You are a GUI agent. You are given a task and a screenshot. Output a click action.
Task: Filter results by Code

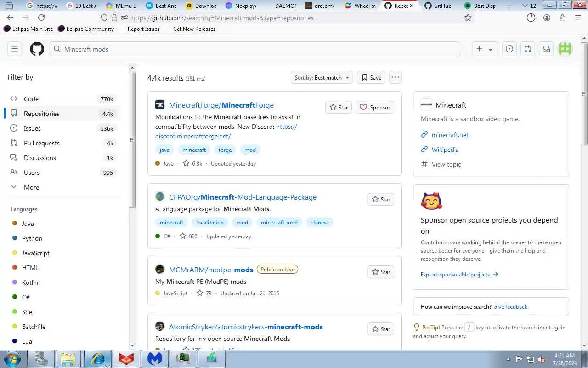62,99
